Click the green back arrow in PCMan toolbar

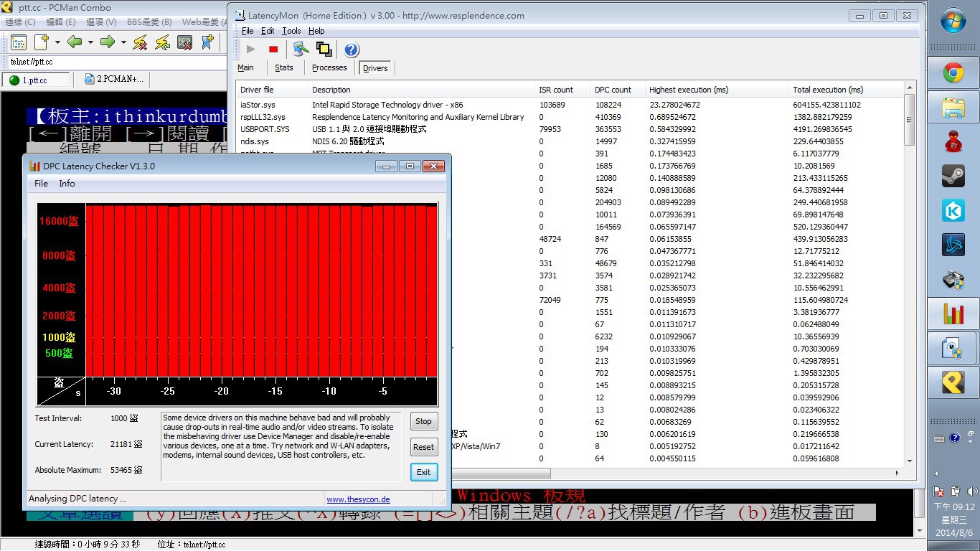click(x=75, y=42)
